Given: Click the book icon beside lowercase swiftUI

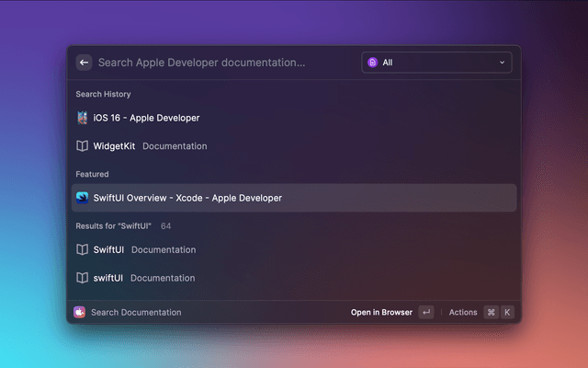Looking at the screenshot, I should (82, 278).
